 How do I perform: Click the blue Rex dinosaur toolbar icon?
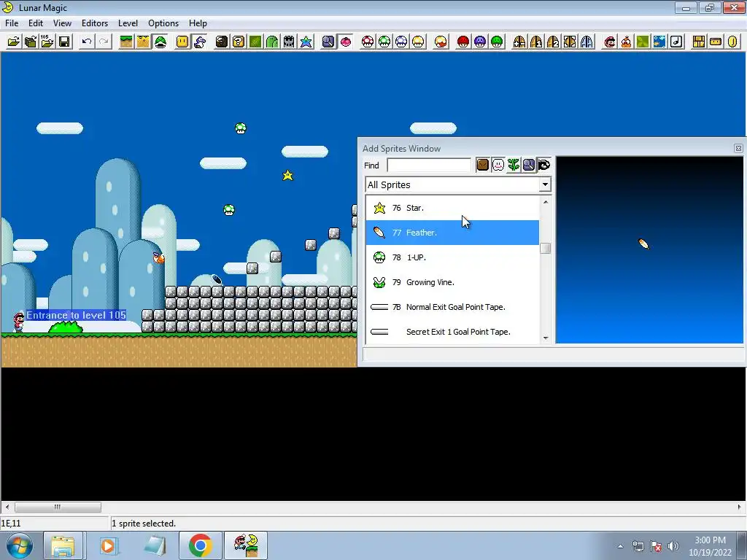coord(200,42)
